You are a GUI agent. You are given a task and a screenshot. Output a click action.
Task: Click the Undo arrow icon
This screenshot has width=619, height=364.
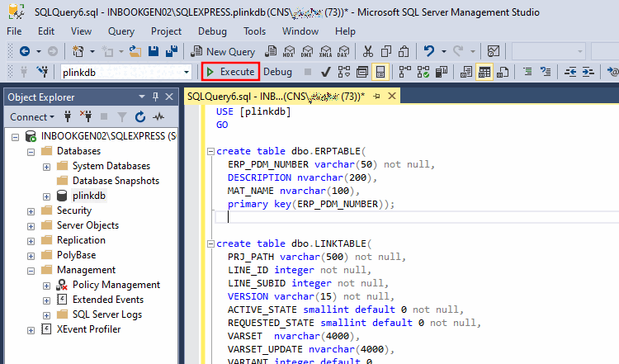(x=428, y=51)
